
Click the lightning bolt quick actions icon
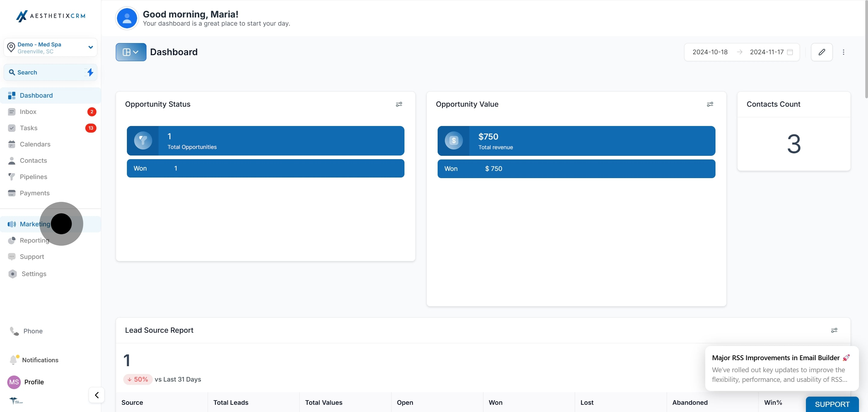(x=90, y=72)
